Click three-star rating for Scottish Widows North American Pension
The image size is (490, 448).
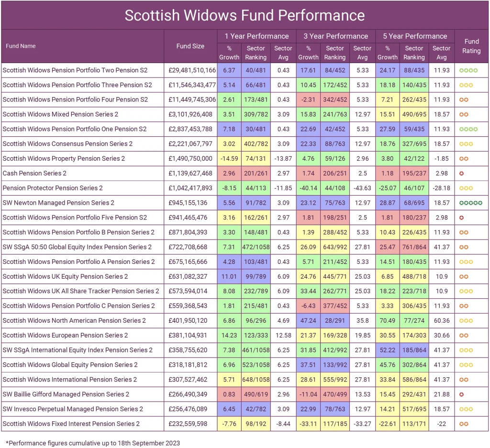click(471, 320)
